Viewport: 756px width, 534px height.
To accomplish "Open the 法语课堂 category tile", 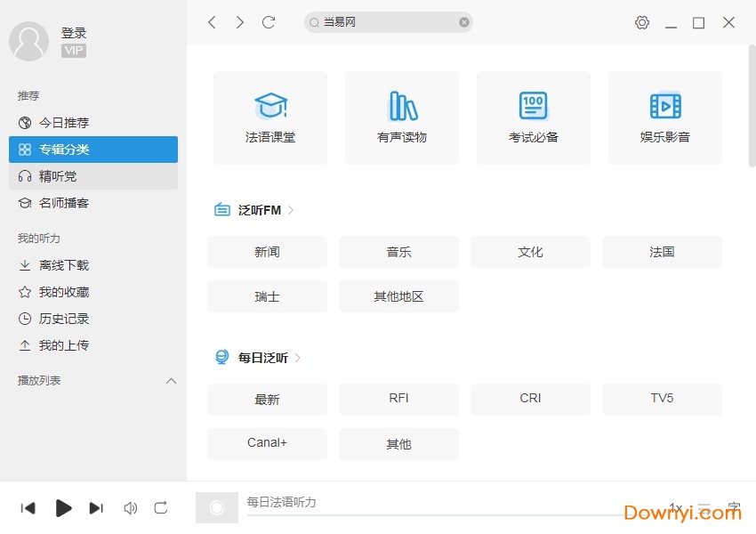I will tap(269, 117).
